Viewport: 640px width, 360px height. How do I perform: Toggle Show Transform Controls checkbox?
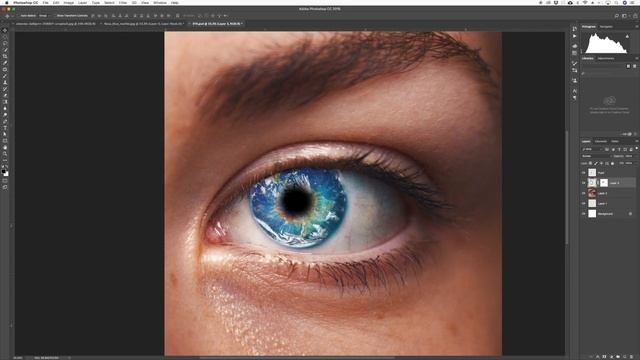[x=55, y=16]
